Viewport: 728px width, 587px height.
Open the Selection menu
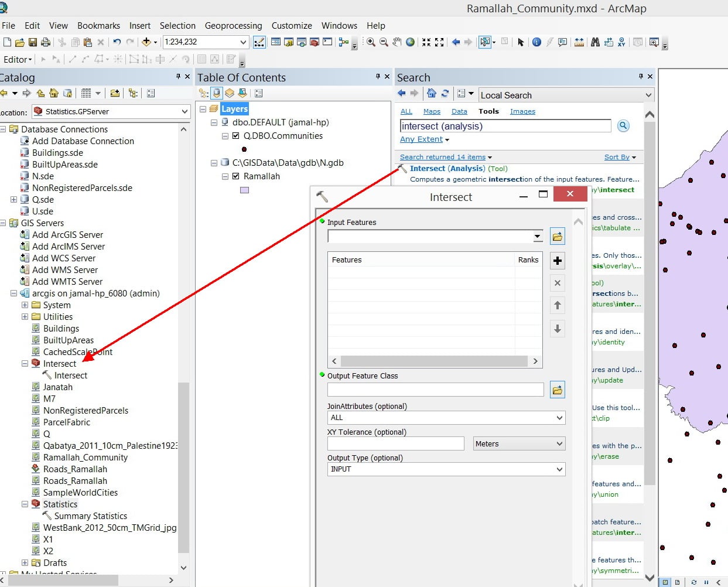click(177, 26)
